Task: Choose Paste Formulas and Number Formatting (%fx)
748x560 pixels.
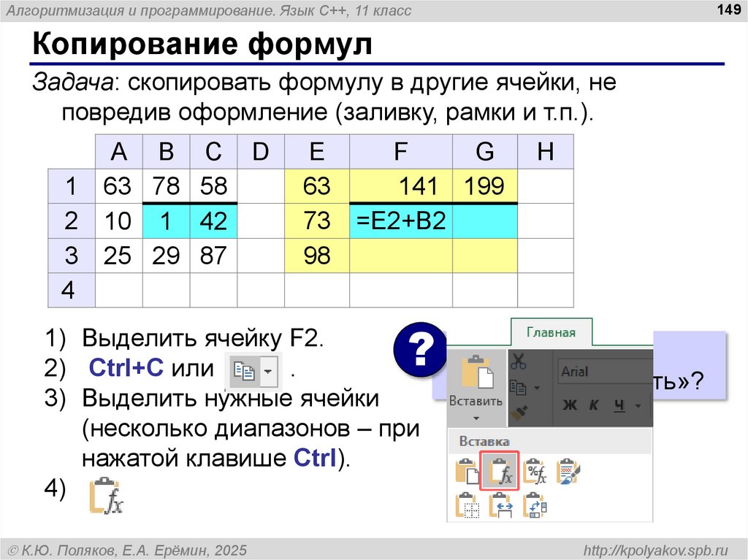Action: click(x=534, y=471)
